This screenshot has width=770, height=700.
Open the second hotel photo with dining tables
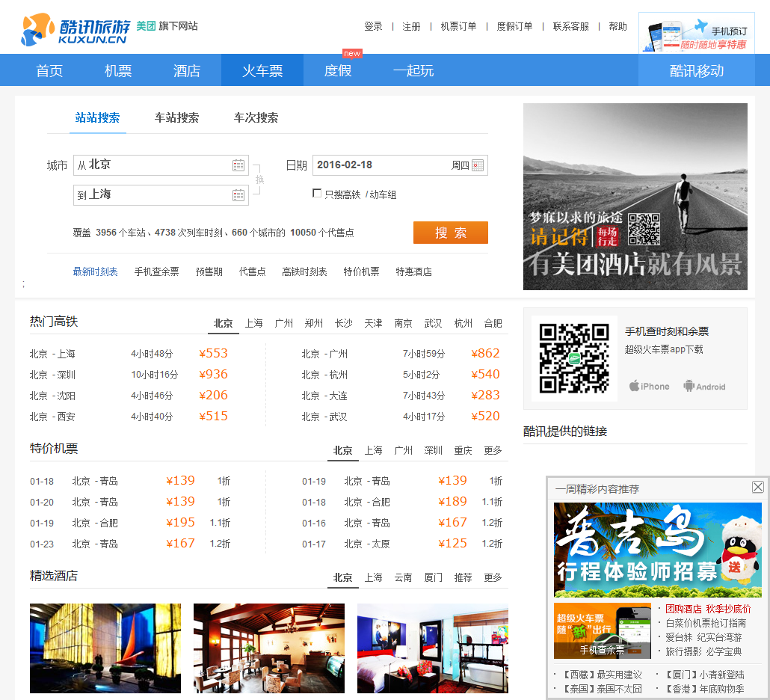tap(269, 648)
